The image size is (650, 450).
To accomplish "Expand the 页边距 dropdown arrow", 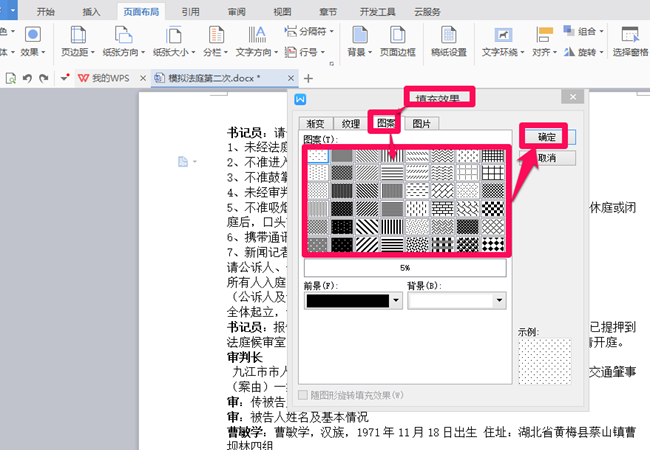I will (93, 52).
